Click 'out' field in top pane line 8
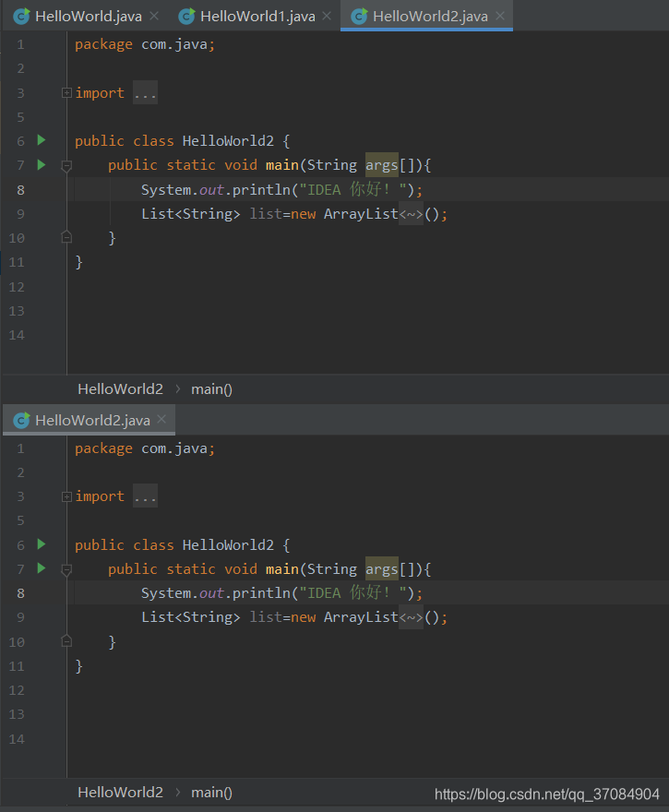Screen dimensions: 669x812 coord(211,190)
